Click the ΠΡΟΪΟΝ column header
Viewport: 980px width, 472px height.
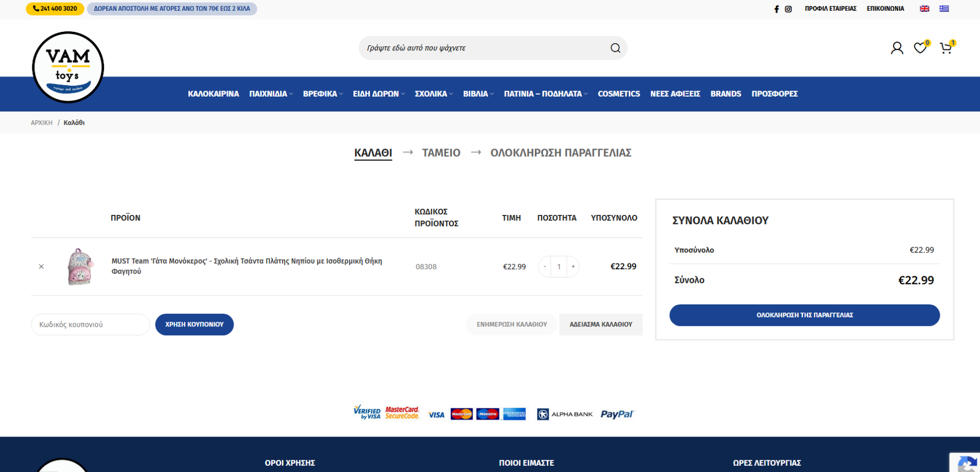[126, 218]
